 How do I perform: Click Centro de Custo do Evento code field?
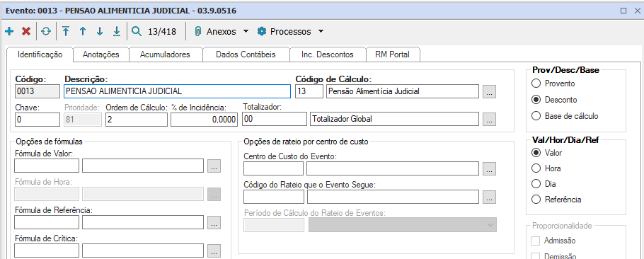click(274, 168)
